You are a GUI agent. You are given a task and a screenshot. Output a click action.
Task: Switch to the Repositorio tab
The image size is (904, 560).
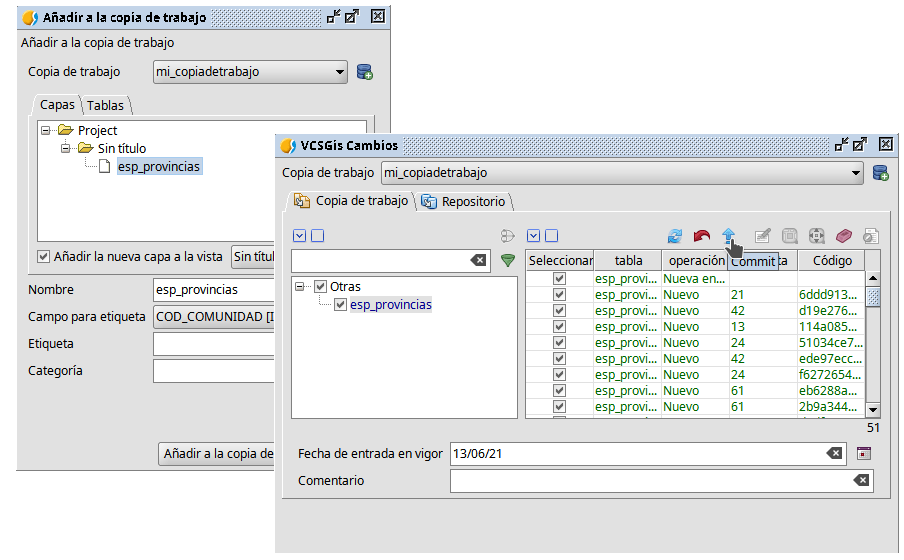tap(465, 201)
